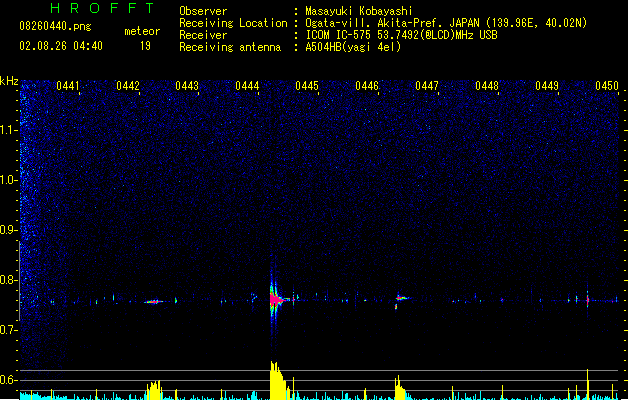Click the HROFFT title text
Image resolution: width=629 pixels, height=400 pixels.
tap(103, 8)
